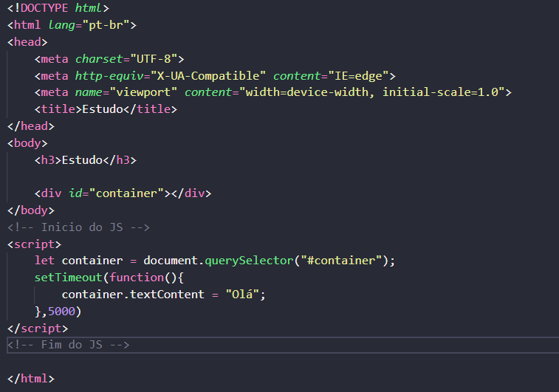Click the "Inicio do JS" comment

pos(78,227)
